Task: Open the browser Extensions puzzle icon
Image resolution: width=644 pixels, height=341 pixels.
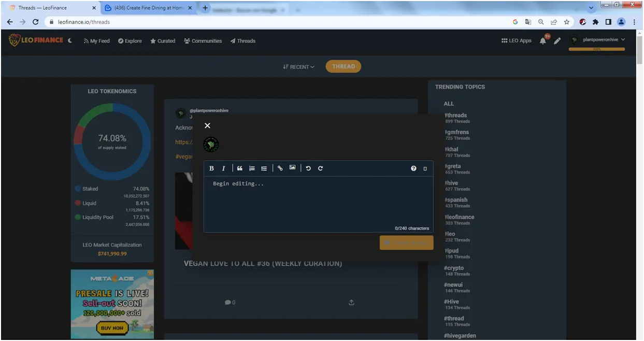Action: click(x=595, y=22)
